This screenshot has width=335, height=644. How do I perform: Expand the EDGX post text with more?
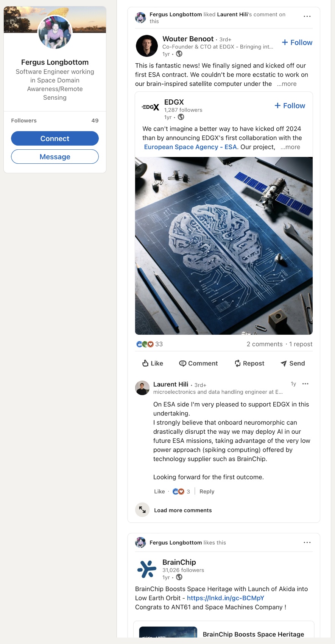click(x=290, y=147)
